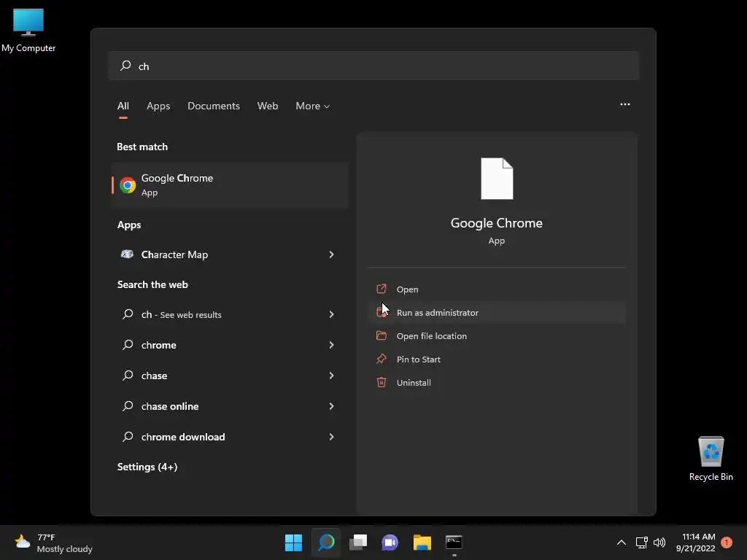Image resolution: width=747 pixels, height=560 pixels.
Task: Switch to the All search tab
Action: coord(123,106)
